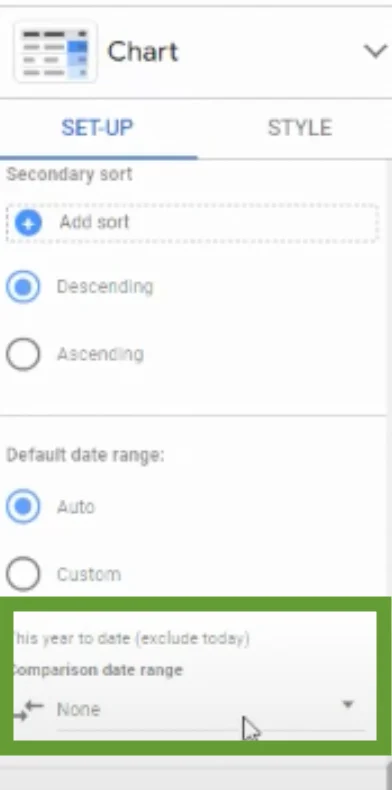This screenshot has width=392, height=790.
Task: Click the Comparison date range label
Action: point(97,671)
